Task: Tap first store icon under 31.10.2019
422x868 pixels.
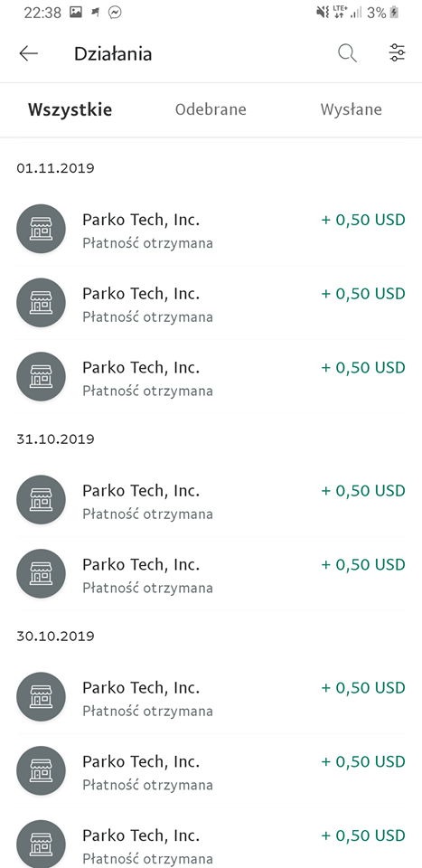Action: [41, 500]
